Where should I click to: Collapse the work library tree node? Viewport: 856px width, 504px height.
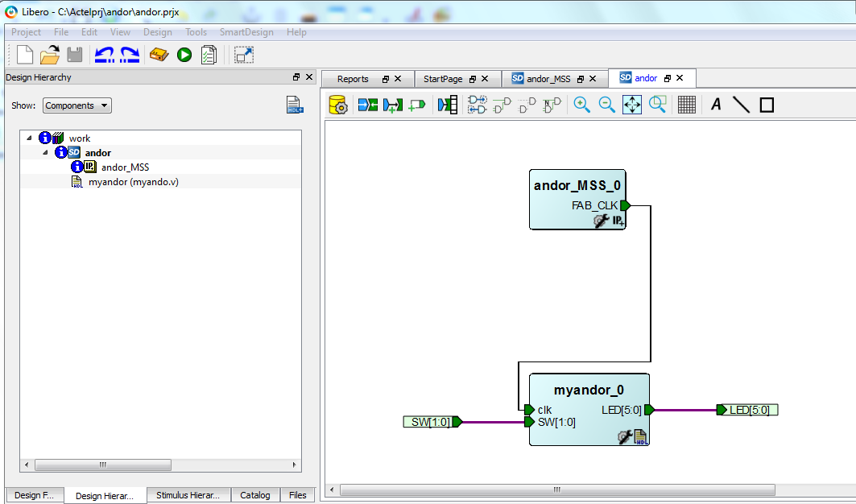(30, 138)
